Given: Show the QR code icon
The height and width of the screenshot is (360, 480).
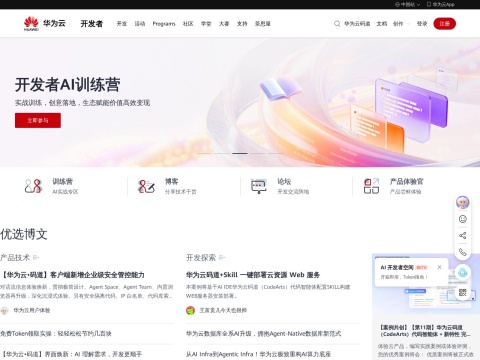Looking at the screenshot, I should 463,292.
